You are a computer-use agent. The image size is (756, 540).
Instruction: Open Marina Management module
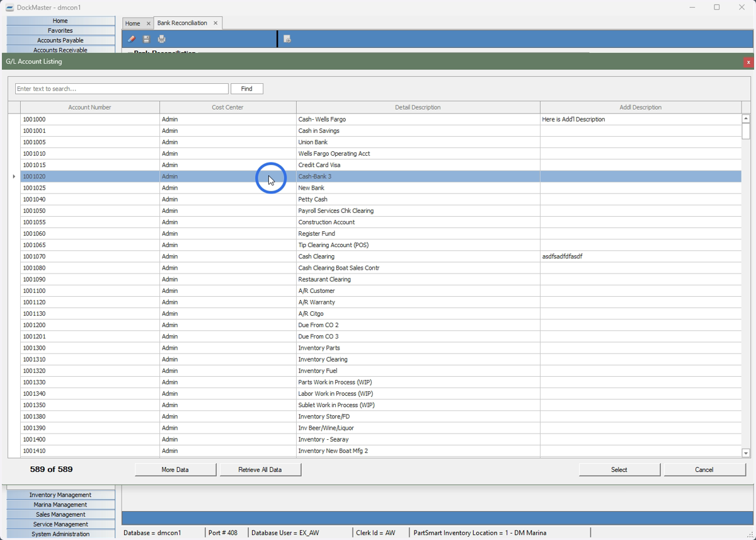pyautogui.click(x=60, y=505)
